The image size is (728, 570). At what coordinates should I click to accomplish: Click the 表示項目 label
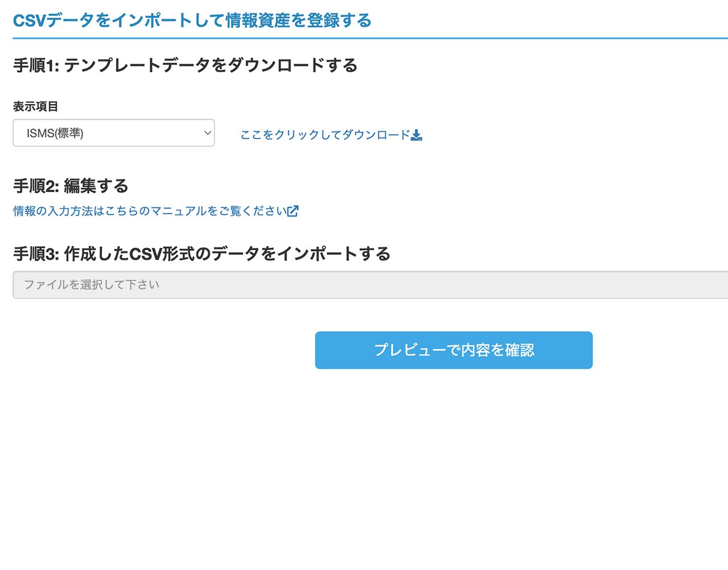[x=36, y=107]
